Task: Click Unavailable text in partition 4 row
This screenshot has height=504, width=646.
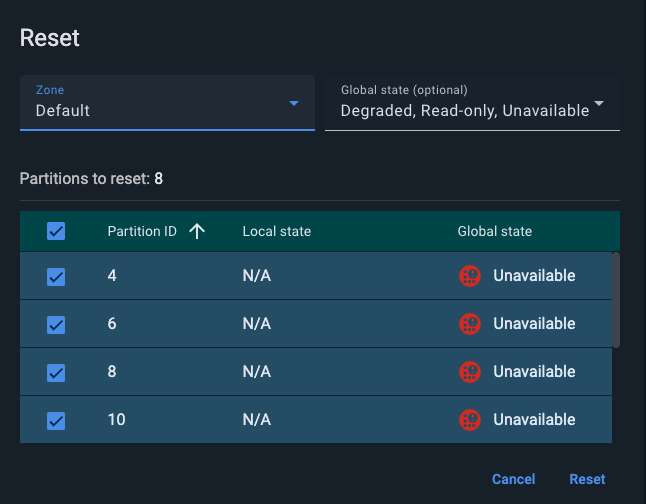Action: coord(534,276)
